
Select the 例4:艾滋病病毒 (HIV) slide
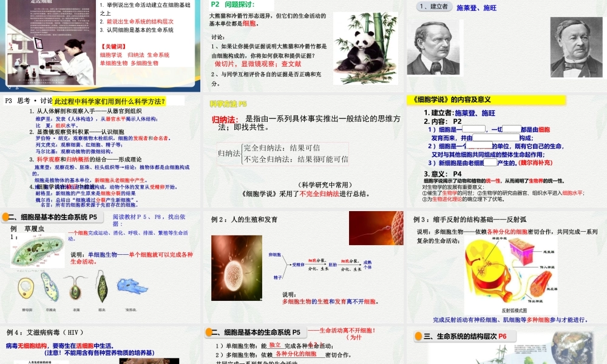pyautogui.click(x=100, y=345)
